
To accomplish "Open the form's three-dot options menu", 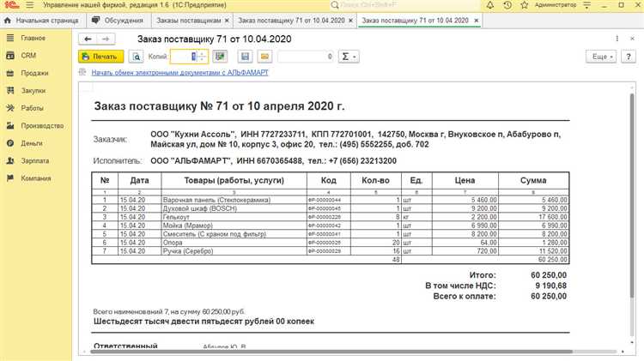I will coord(617,39).
